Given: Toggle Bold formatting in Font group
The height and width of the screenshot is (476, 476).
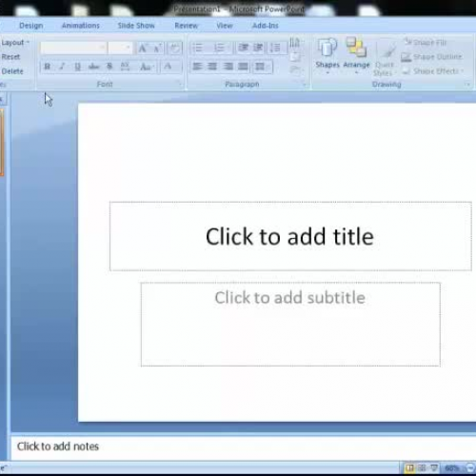Looking at the screenshot, I should point(48,67).
